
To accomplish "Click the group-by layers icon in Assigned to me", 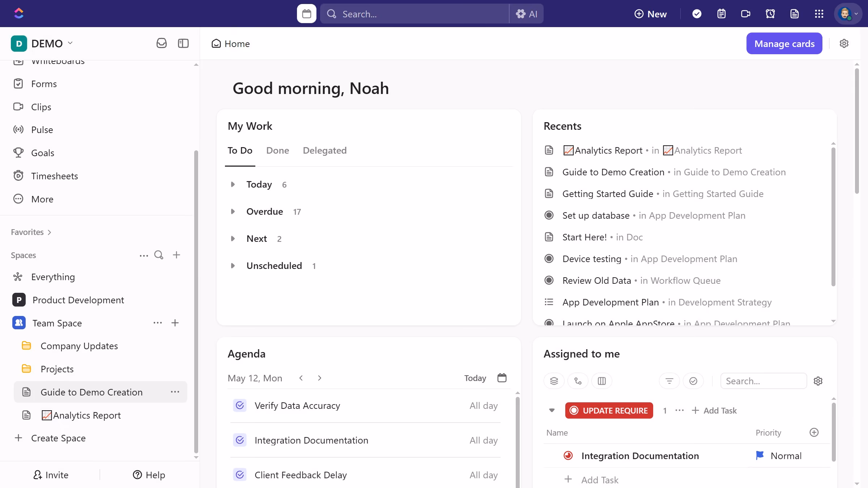I will pos(554,381).
